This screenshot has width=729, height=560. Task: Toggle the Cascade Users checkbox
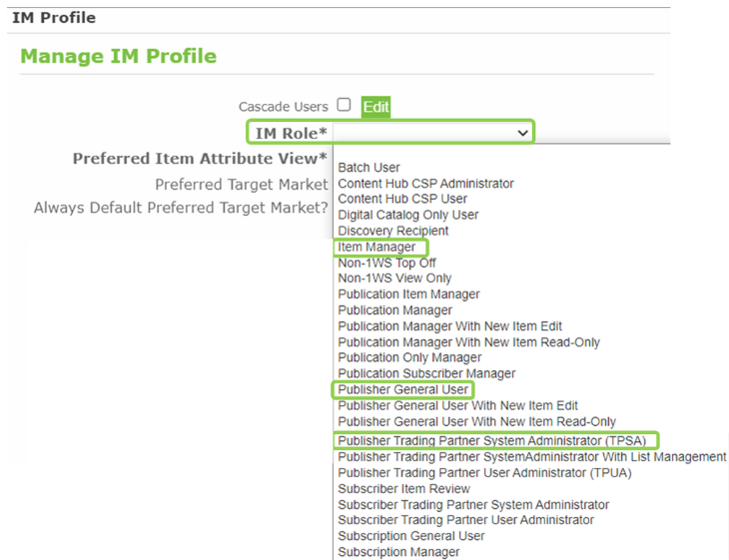344,105
